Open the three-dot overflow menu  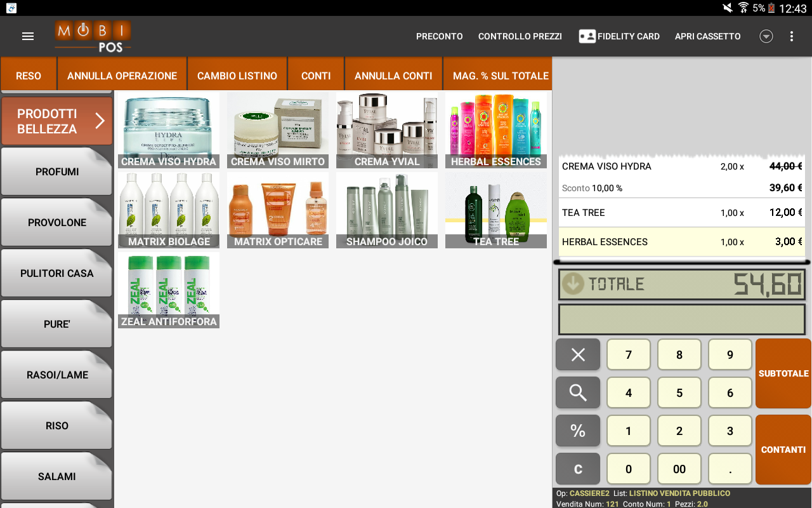coord(792,36)
